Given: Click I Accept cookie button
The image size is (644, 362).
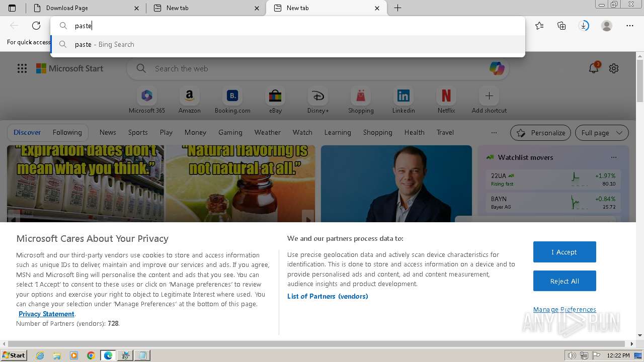Looking at the screenshot, I should pyautogui.click(x=565, y=252).
